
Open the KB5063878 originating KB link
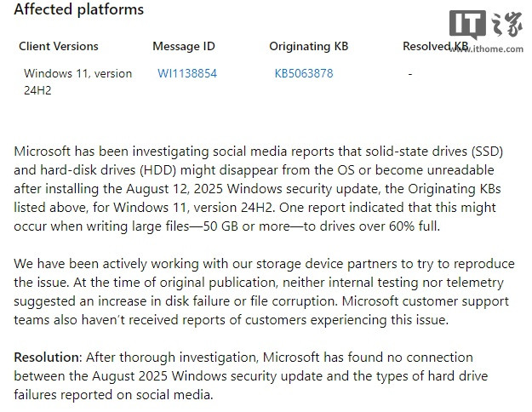[304, 73]
